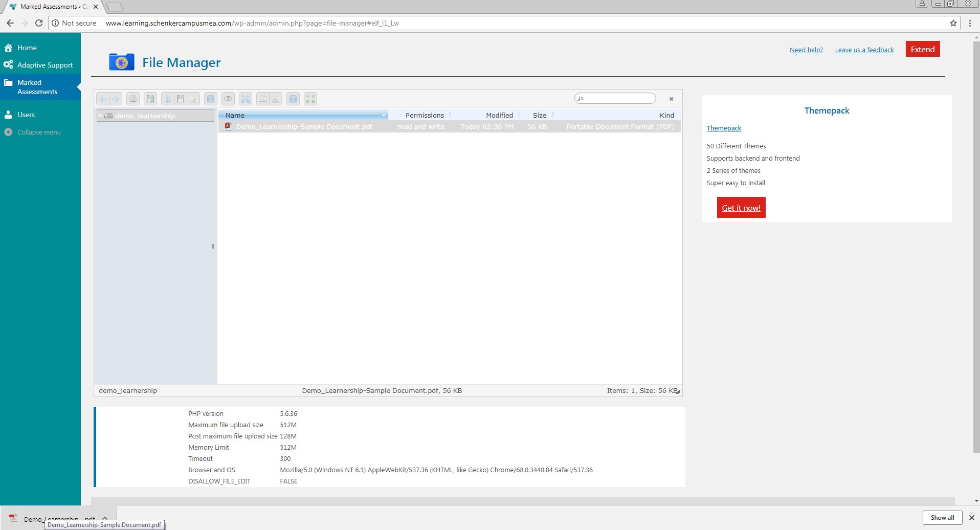Click the Sort (a-z) icon in toolbar
This screenshot has width=980, height=530.
pyautogui.click(x=276, y=99)
